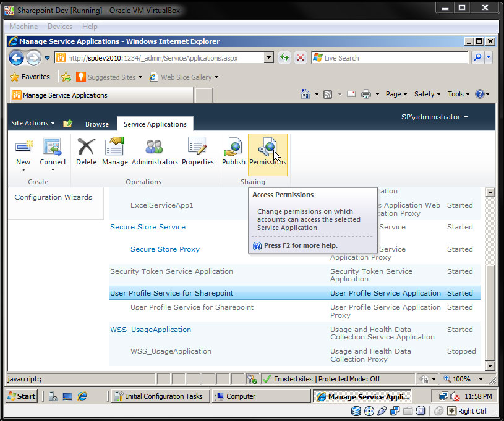Open the Site Actions menu
Screen dimensions: 504x421
(x=33, y=123)
